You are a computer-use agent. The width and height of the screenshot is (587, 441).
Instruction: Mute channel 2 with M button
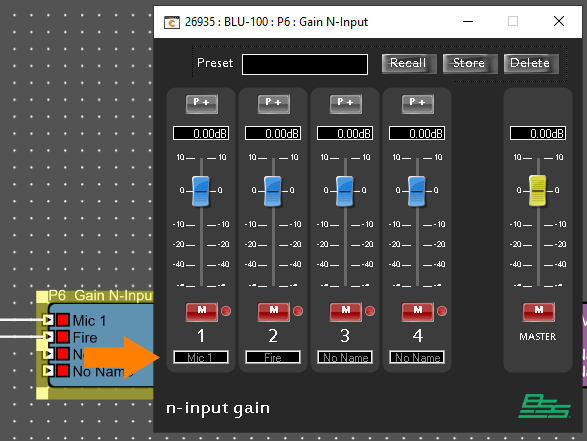coord(273,311)
